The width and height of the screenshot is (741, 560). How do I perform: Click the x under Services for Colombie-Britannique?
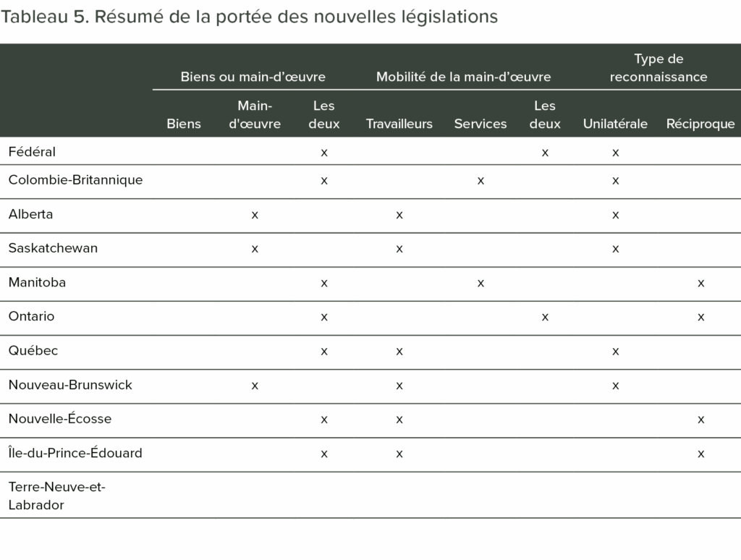480,181
